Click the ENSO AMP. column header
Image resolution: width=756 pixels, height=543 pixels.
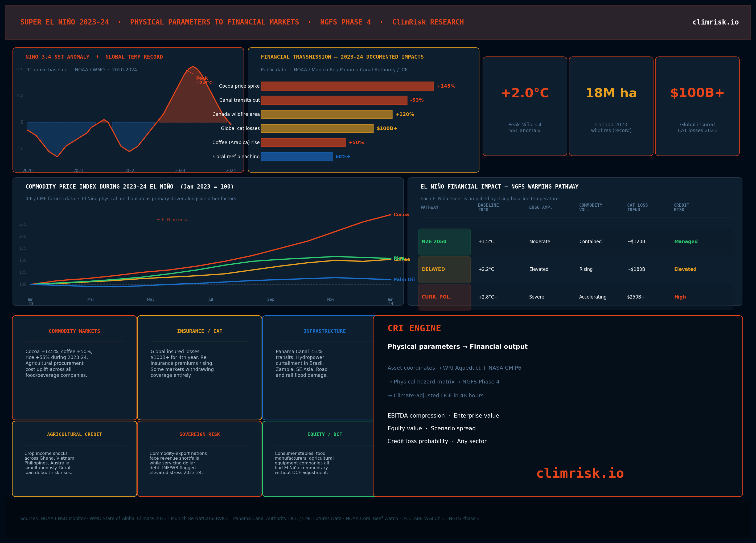click(x=540, y=207)
